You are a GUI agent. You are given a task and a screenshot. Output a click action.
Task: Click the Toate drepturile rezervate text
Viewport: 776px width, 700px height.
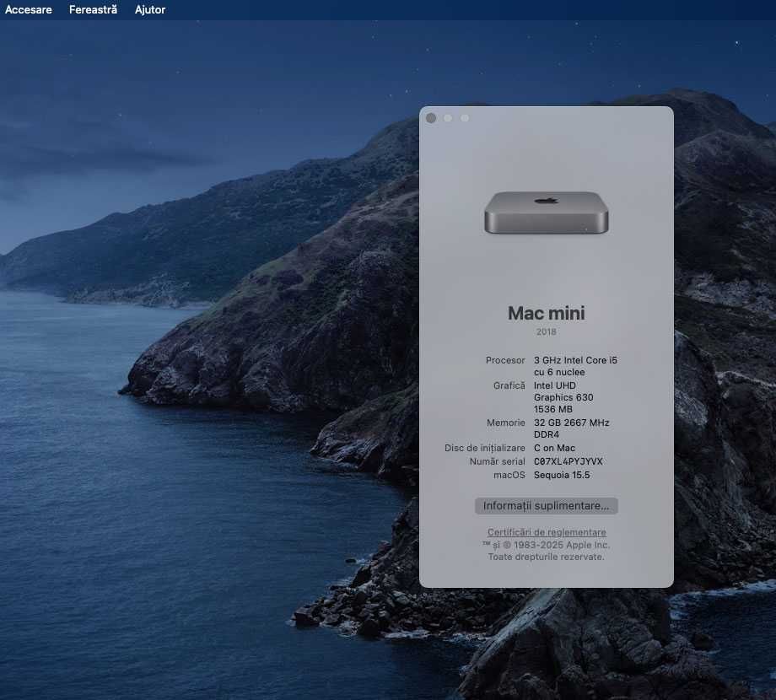(x=546, y=557)
